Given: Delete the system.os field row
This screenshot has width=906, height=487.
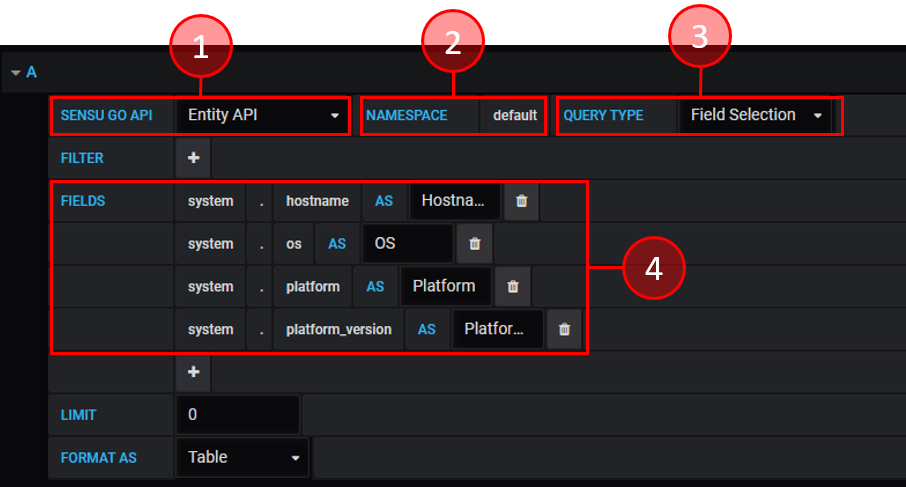Looking at the screenshot, I should coord(474,244).
